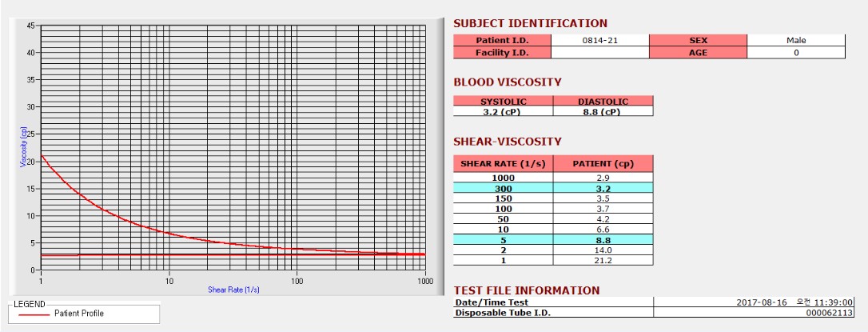
Task: Click the Viscosity (cp) axis label
Action: click(x=23, y=147)
